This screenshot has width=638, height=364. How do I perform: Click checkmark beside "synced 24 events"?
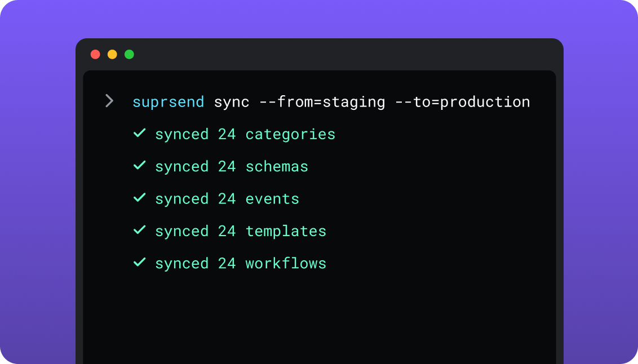140,198
